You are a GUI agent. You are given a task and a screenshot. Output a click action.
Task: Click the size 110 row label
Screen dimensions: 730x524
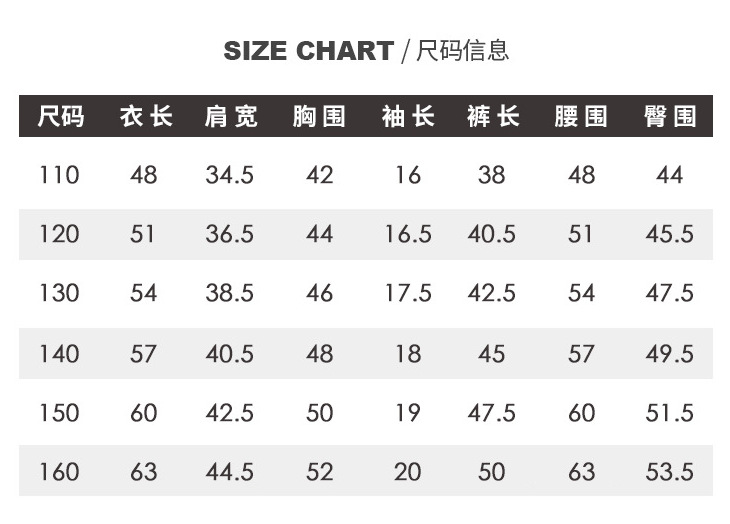[59, 175]
